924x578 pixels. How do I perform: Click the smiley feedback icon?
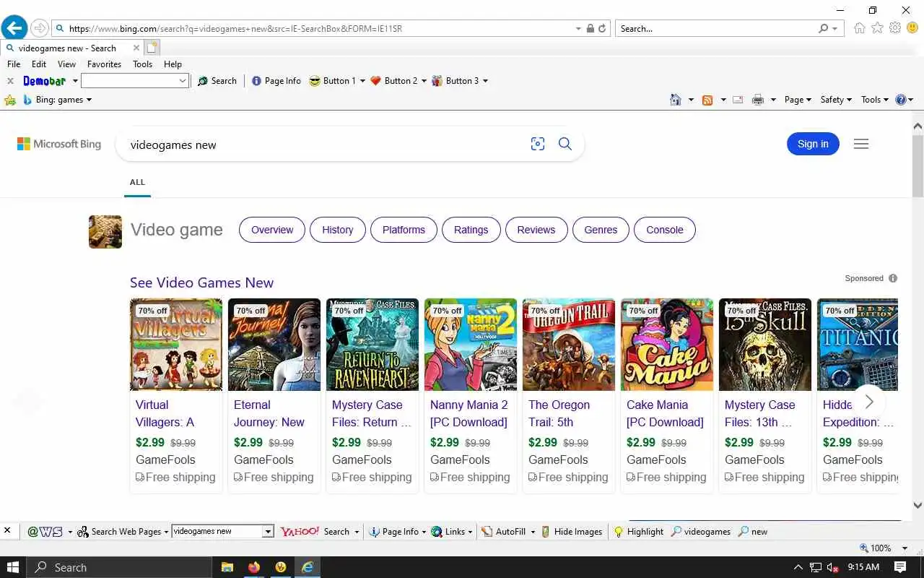click(x=912, y=28)
